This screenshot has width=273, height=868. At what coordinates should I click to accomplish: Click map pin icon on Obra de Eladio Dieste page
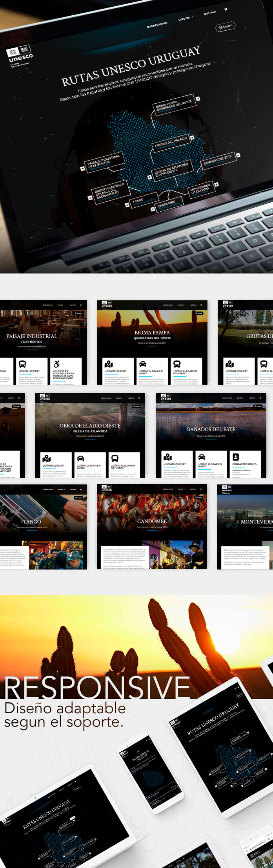(x=47, y=458)
